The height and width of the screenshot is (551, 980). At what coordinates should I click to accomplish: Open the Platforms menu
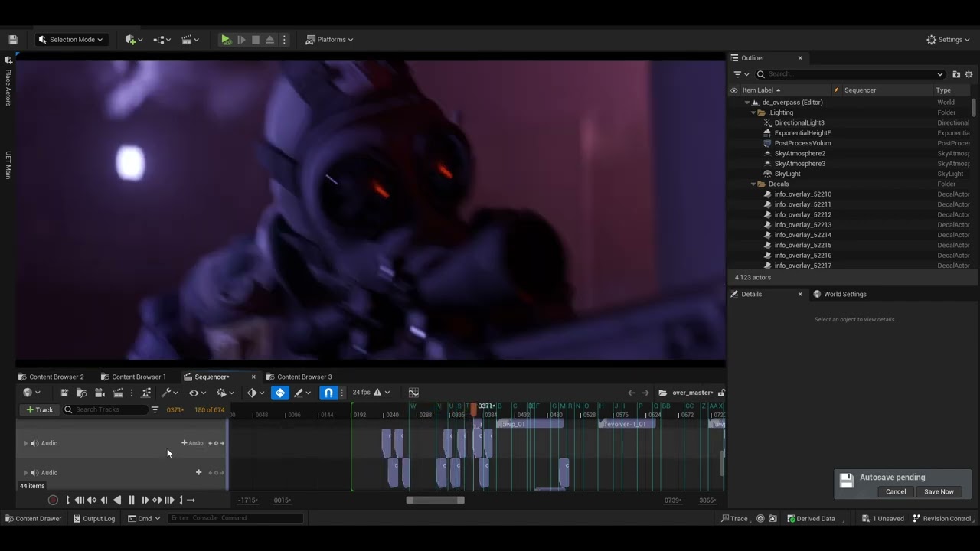(x=329, y=40)
